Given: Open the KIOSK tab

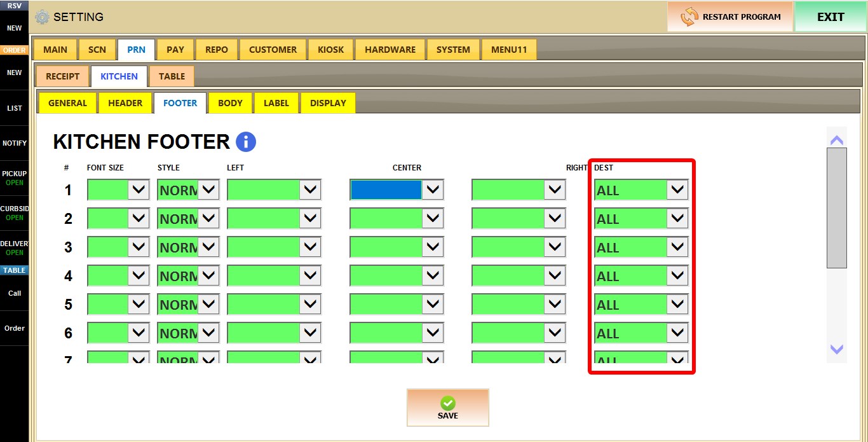Looking at the screenshot, I should pyautogui.click(x=330, y=50).
